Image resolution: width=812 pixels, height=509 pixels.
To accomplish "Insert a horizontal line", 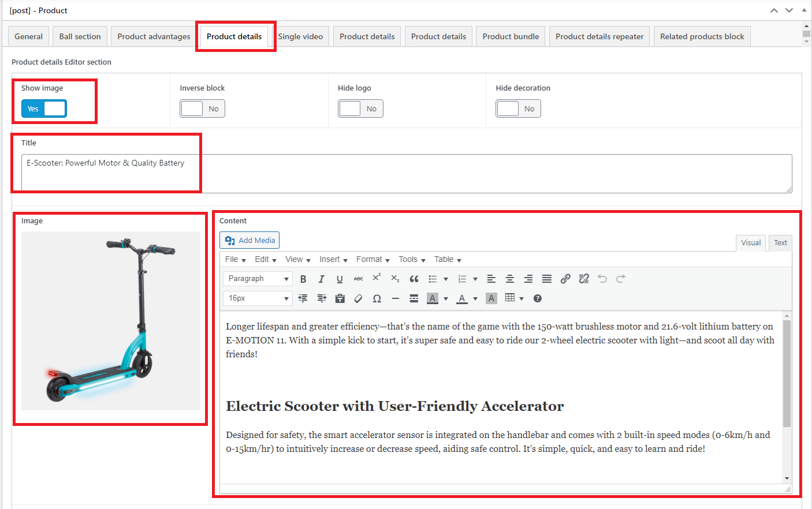I will coord(396,298).
